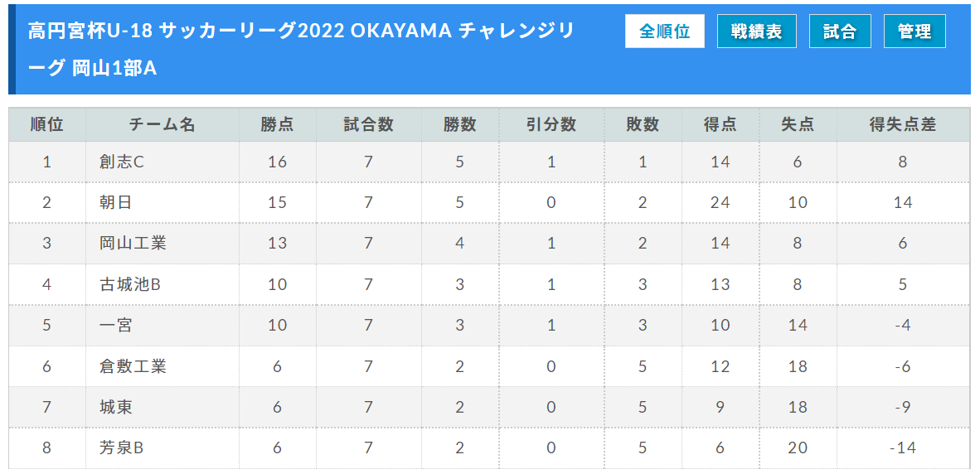
Task: Select team name 朝日
Action: pyautogui.click(x=115, y=202)
